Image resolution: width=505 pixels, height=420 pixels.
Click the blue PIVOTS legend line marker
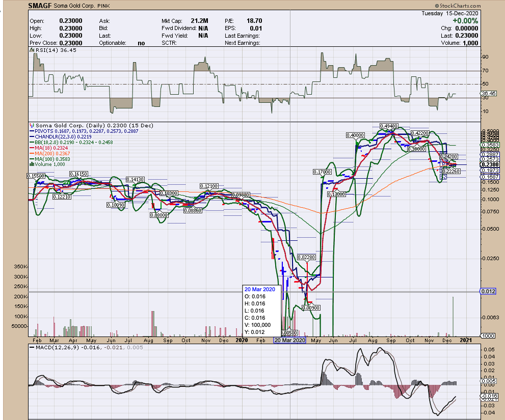[x=32, y=131]
